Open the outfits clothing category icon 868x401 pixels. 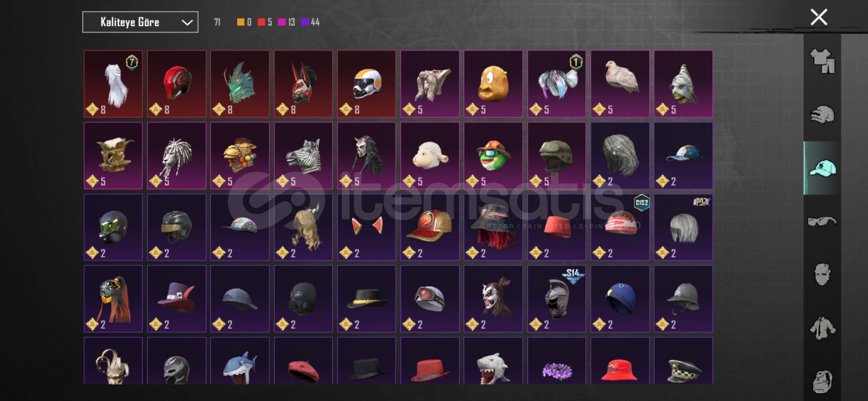click(822, 61)
